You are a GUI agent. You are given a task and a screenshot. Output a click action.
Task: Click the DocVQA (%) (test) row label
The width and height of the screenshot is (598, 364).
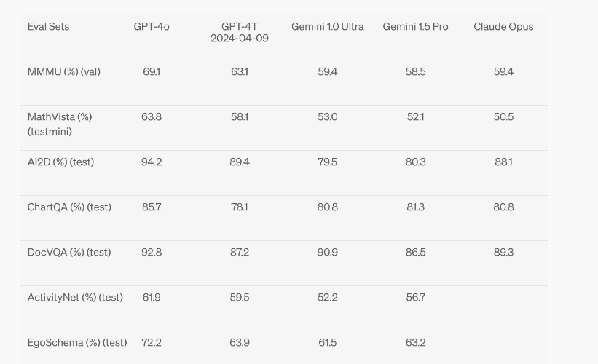69,253
